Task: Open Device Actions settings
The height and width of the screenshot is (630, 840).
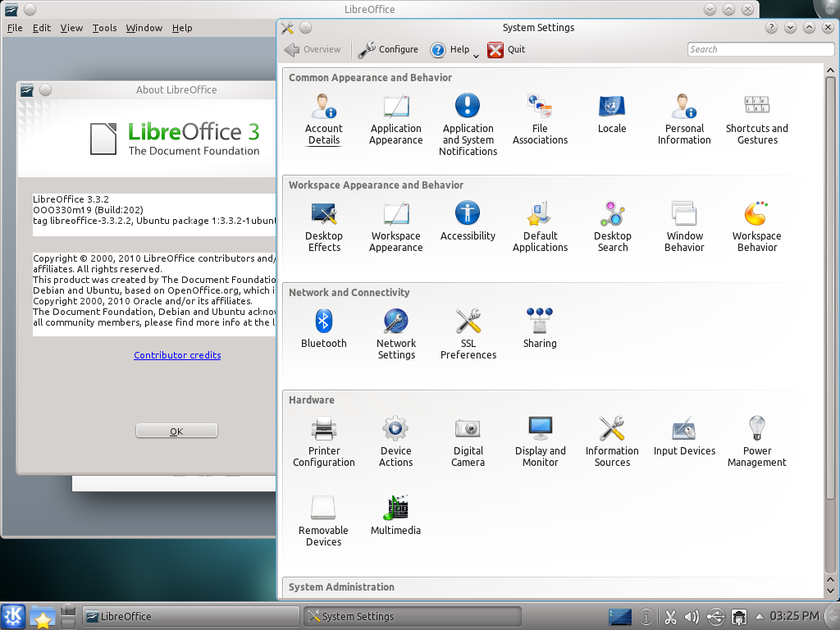Action: coord(396,441)
